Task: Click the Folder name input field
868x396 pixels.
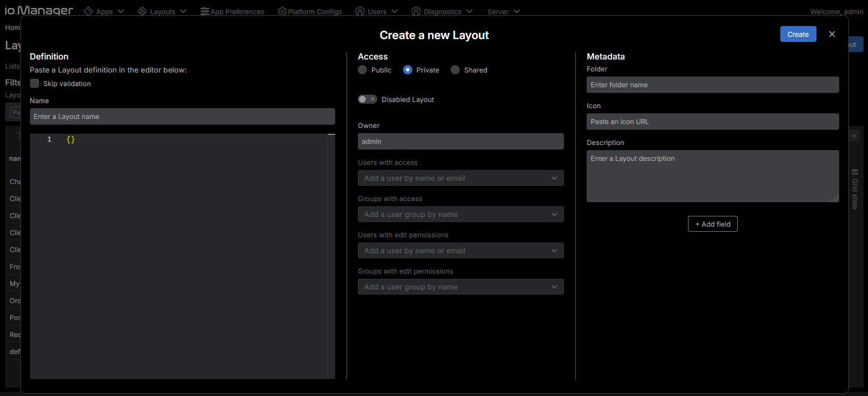Action: pos(713,84)
